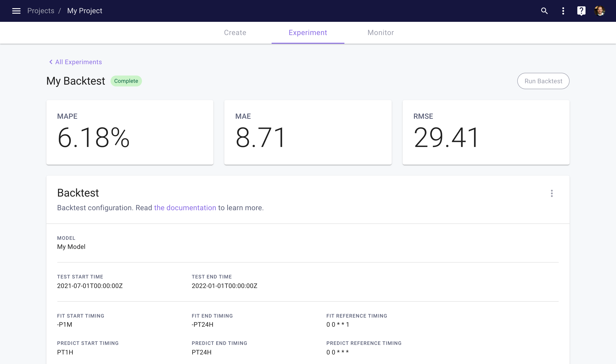Open the top bar kebab menu
The image size is (616, 364).
click(x=563, y=11)
